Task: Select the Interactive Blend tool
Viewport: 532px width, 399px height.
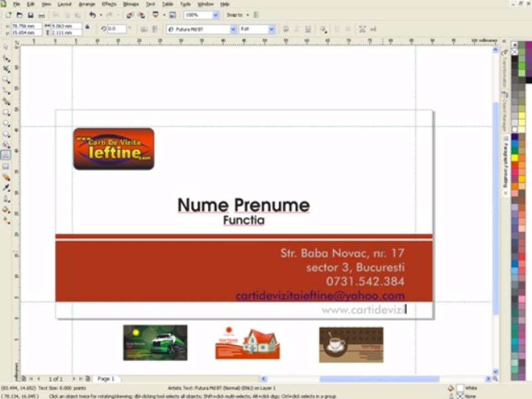Action: coord(6,177)
